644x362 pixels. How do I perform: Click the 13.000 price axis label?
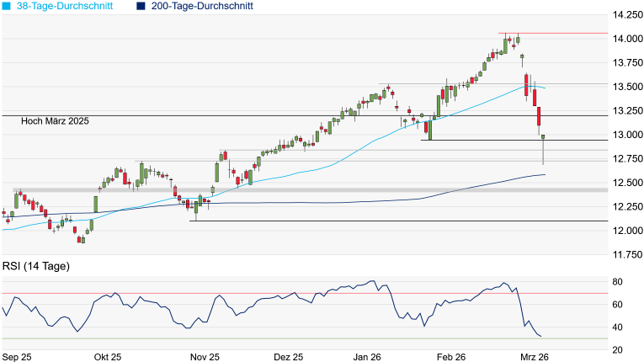pyautogui.click(x=626, y=135)
